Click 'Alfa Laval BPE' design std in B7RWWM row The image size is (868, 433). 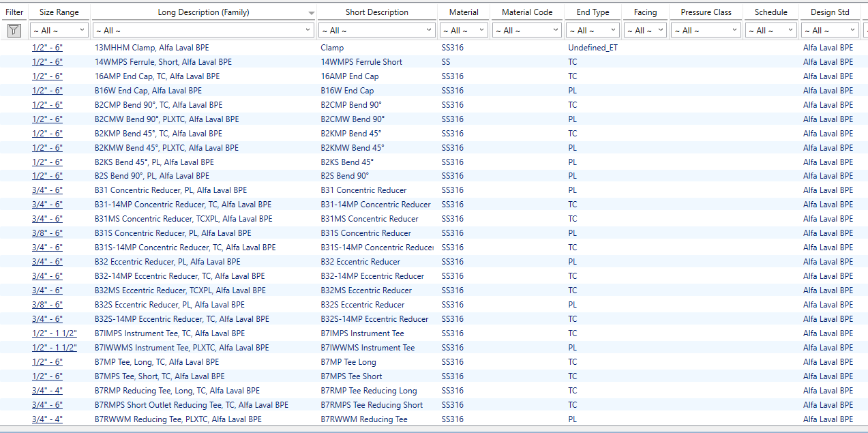(828, 419)
